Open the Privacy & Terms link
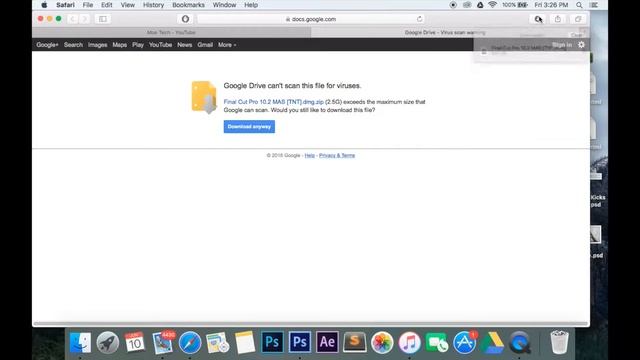Image resolution: width=640 pixels, height=360 pixels. click(x=337, y=156)
